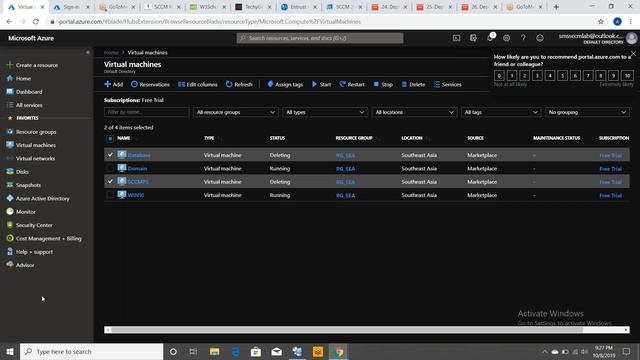
Task: Click the SCCMPS VM icon
Action: coord(122,181)
